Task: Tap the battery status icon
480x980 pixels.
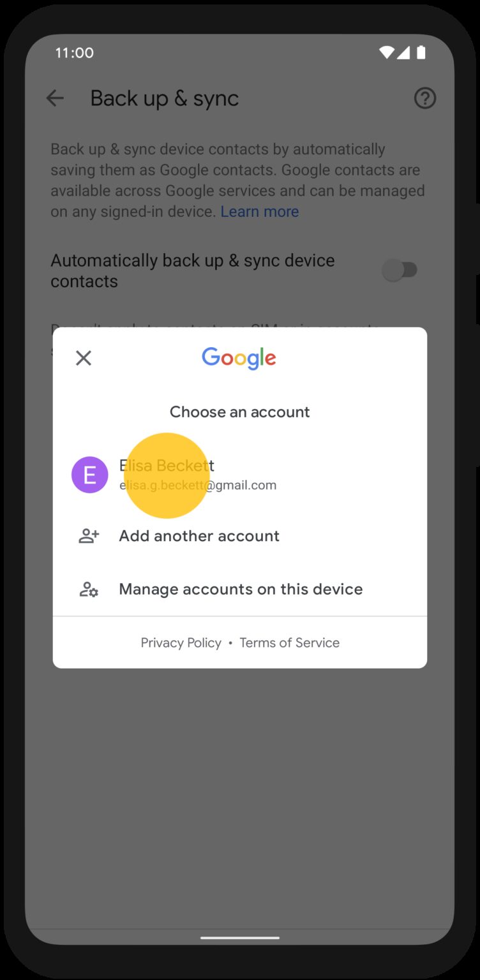Action: tap(421, 52)
